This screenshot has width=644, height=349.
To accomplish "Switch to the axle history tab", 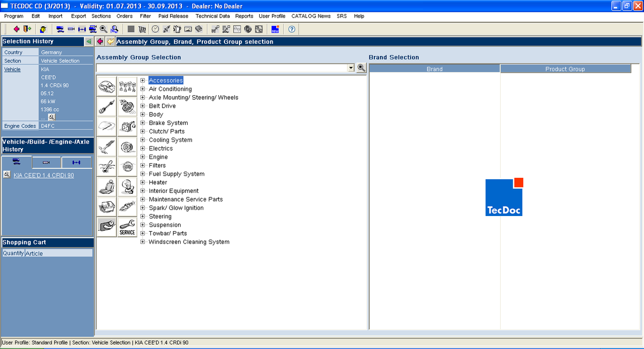I will coord(76,163).
